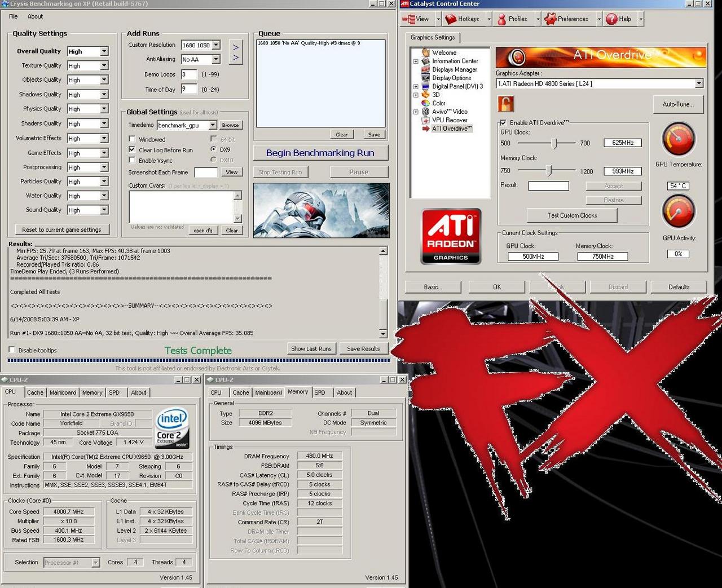Open the Graphics Adapter dropdown
This screenshot has height=588, width=722.
coord(699,83)
